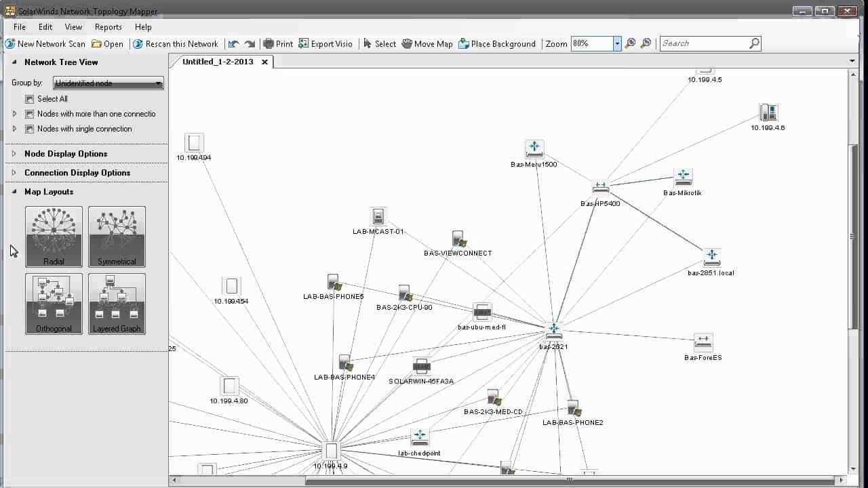Apply the Symmetrical map layout
Image resolution: width=868 pixels, height=488 pixels.
coord(117,237)
